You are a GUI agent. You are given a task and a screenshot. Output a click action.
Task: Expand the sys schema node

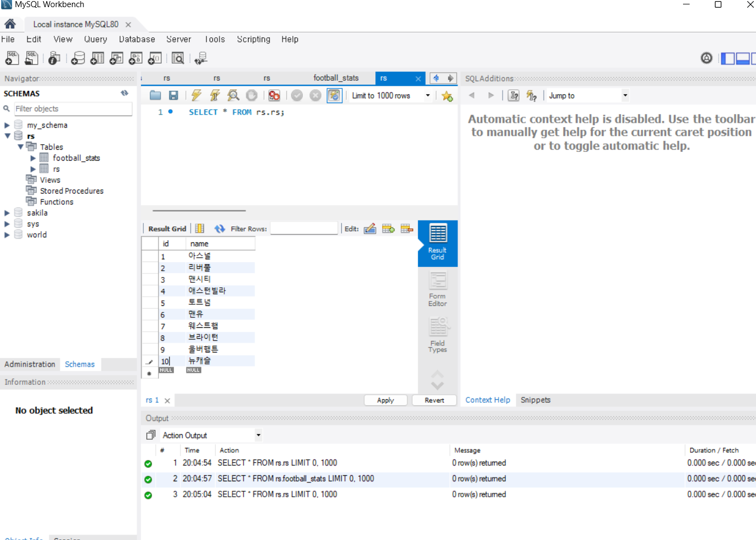[7, 224]
